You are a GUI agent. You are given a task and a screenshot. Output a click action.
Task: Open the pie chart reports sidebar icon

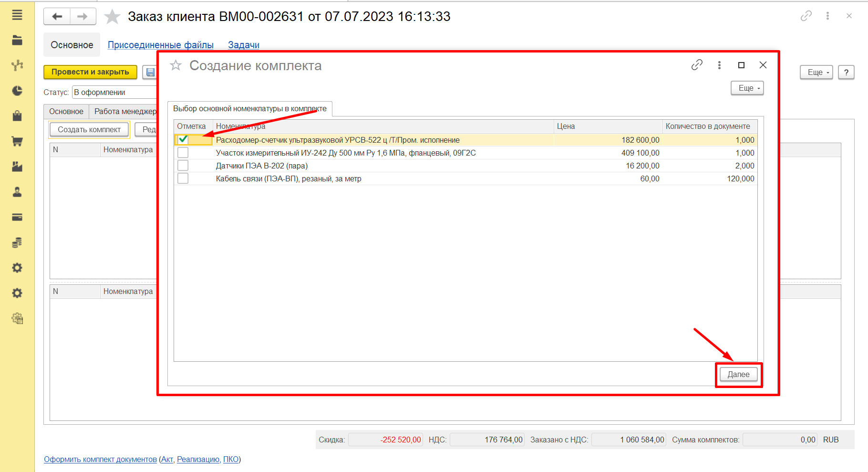(x=17, y=91)
